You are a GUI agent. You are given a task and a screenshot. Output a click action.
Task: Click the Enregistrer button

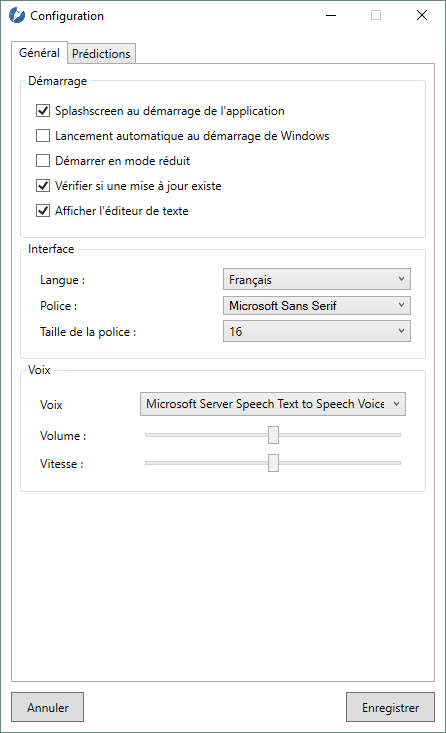click(390, 707)
